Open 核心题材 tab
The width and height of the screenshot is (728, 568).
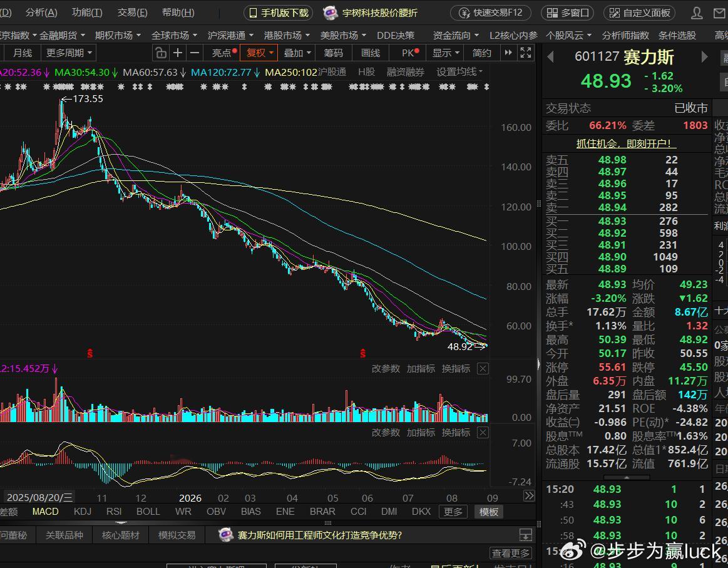pyautogui.click(x=121, y=535)
